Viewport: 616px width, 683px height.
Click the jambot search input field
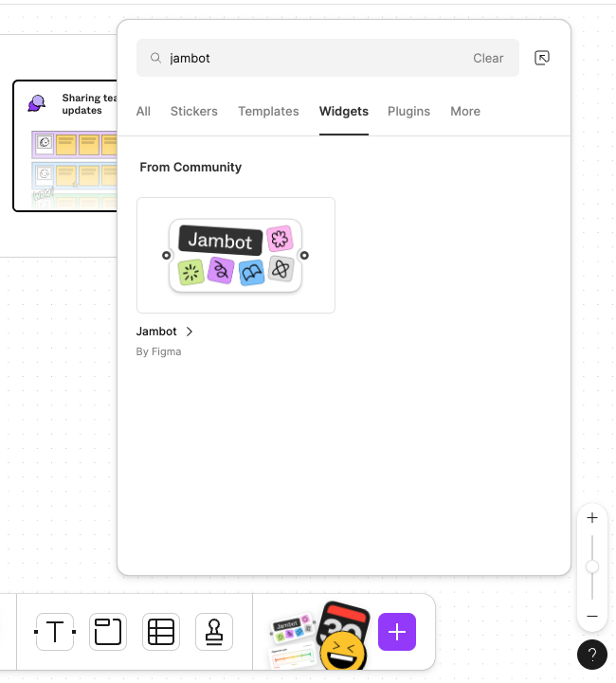click(328, 58)
